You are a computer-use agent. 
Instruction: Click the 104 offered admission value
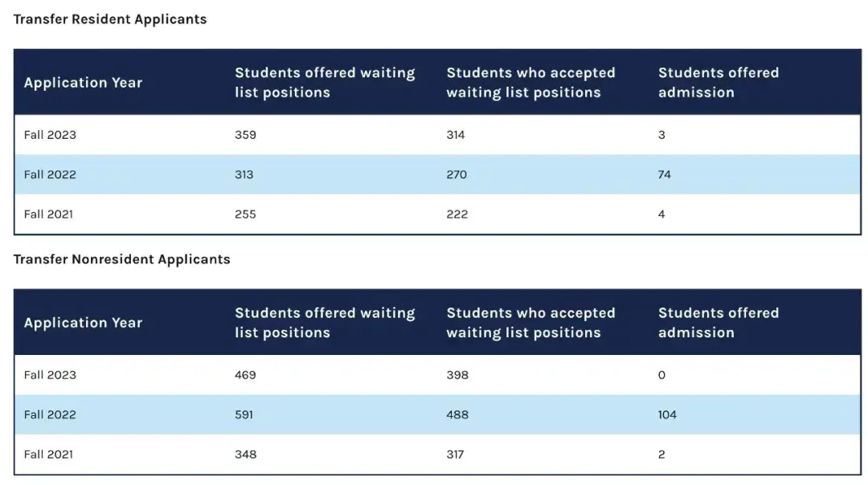click(x=667, y=414)
